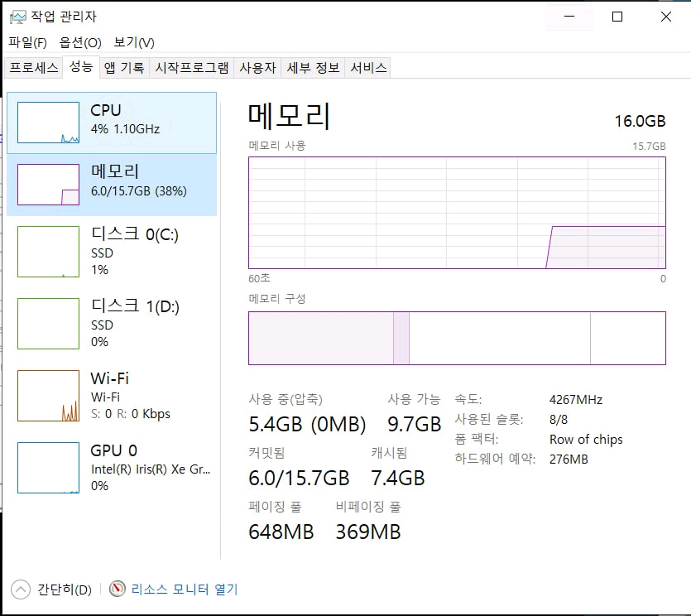Click the 648MB paged pool value
Screen dimensions: 691x616
(281, 532)
